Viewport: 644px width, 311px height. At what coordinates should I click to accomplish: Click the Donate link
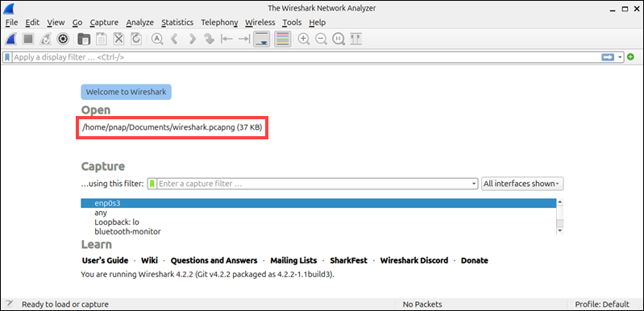click(475, 260)
